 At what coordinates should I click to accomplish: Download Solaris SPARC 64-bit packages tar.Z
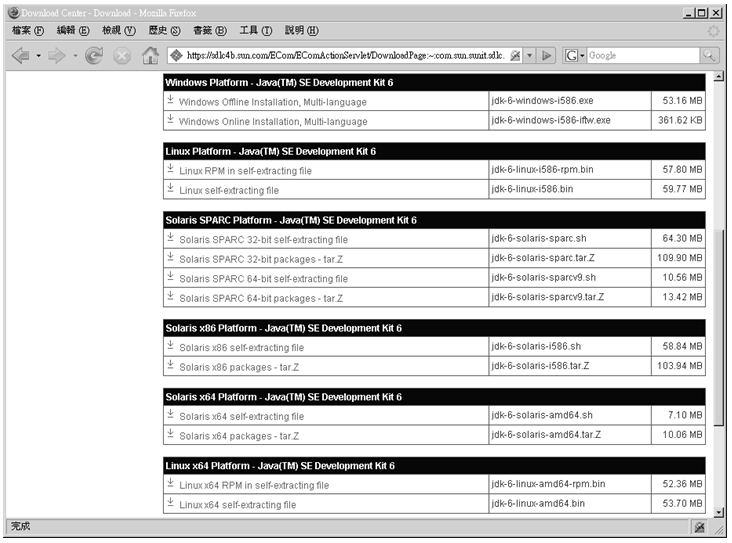tap(261, 298)
